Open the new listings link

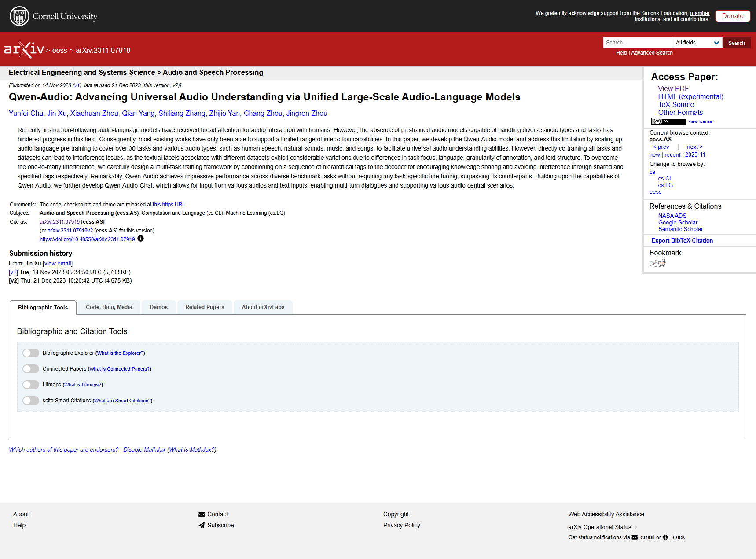point(655,155)
